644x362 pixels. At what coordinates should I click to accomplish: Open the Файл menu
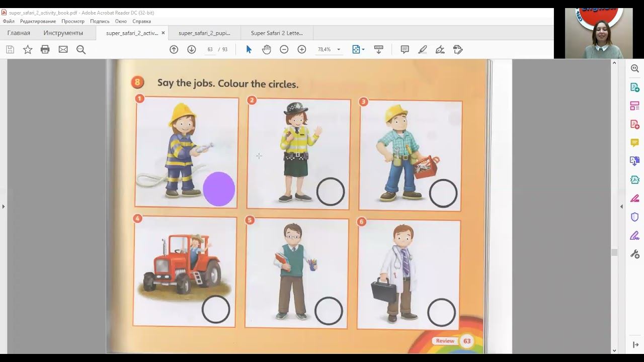[x=9, y=21]
